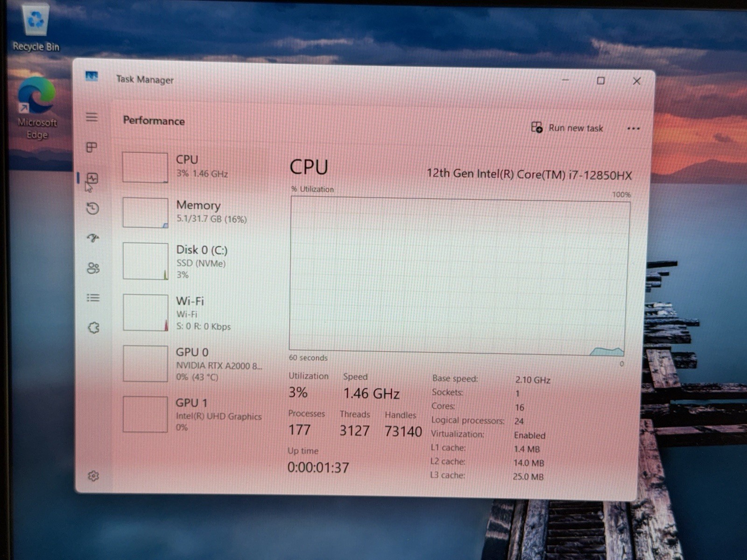Click the Sockets 1 value
747x560 pixels.
tap(517, 393)
